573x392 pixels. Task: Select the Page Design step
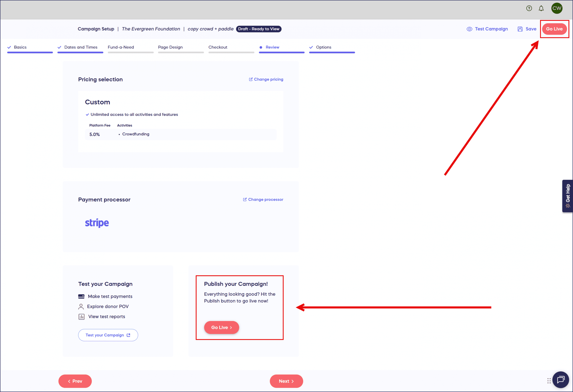170,47
